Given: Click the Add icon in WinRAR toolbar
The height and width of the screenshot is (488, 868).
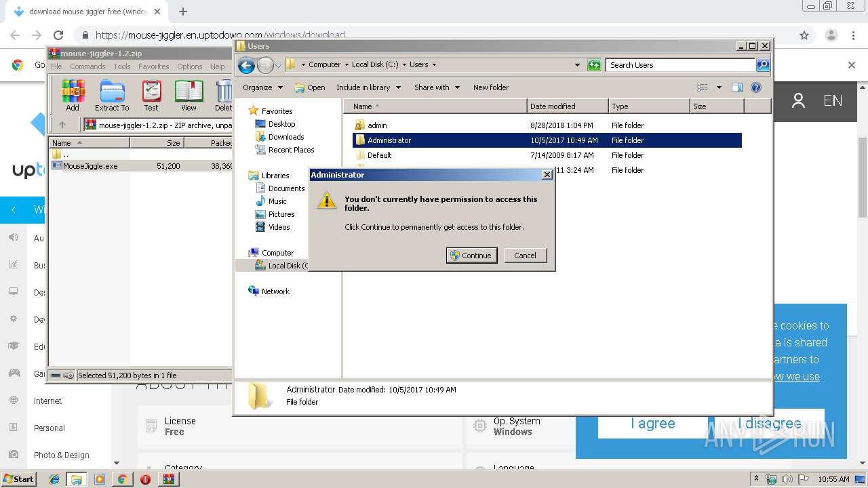Looking at the screenshot, I should [x=73, y=96].
